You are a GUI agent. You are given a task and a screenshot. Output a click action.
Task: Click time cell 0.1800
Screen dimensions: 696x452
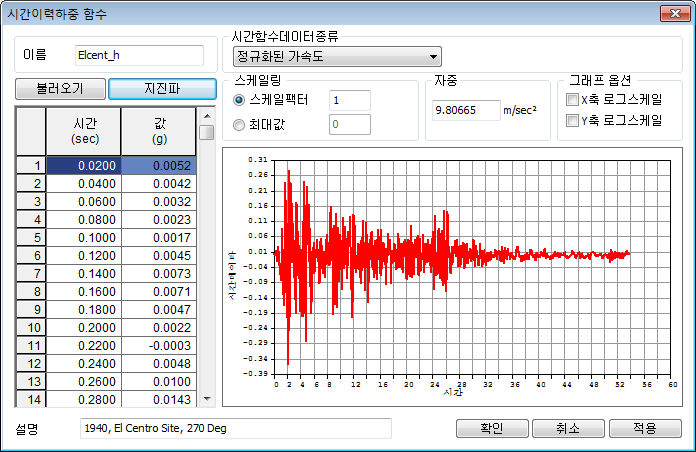click(x=83, y=309)
